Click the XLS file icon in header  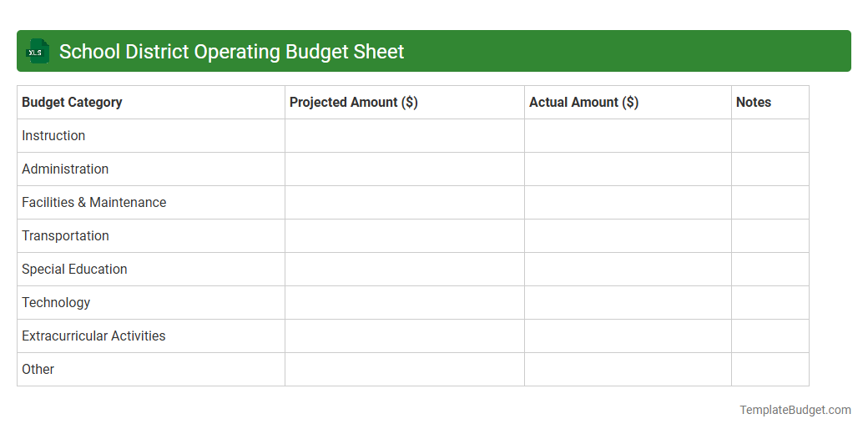pyautogui.click(x=37, y=51)
